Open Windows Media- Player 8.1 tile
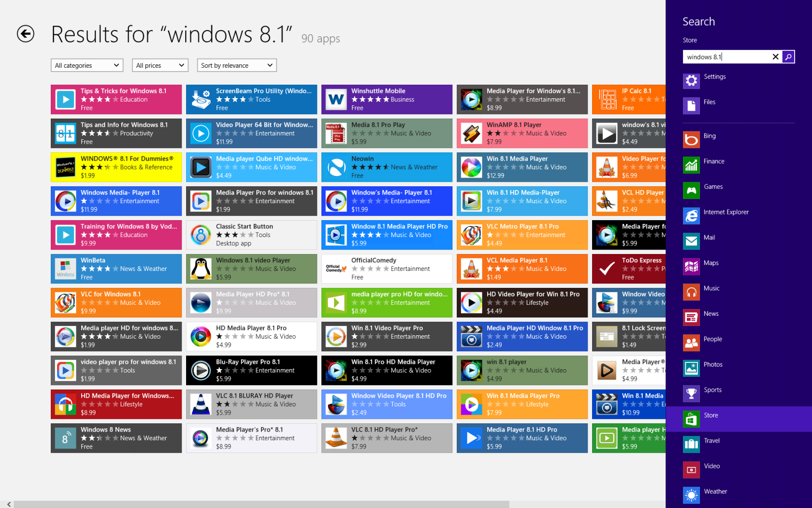This screenshot has height=508, width=812. (x=116, y=201)
